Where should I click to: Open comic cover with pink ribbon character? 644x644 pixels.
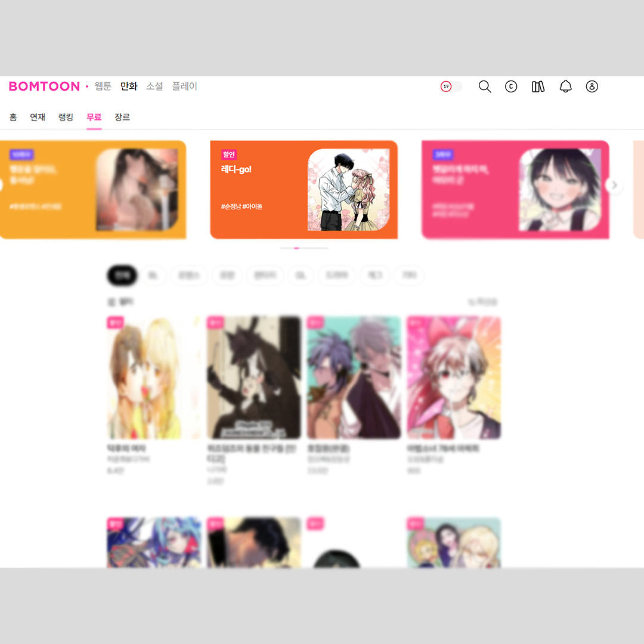coord(453,377)
